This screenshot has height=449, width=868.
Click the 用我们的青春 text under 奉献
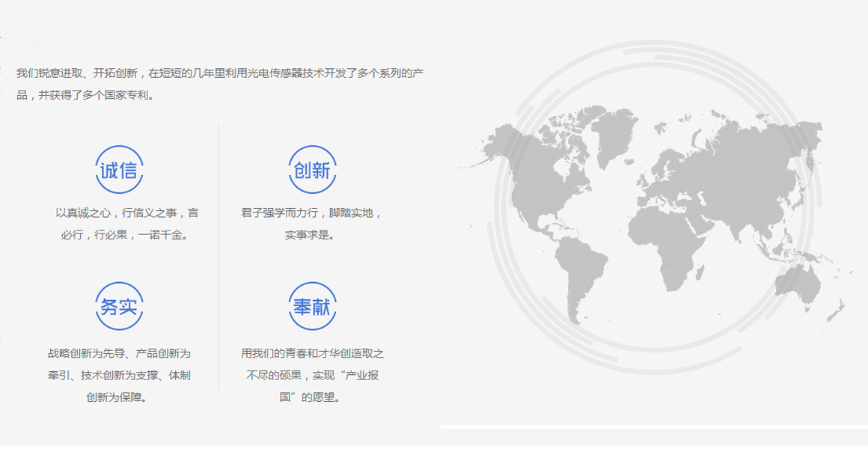(312, 375)
